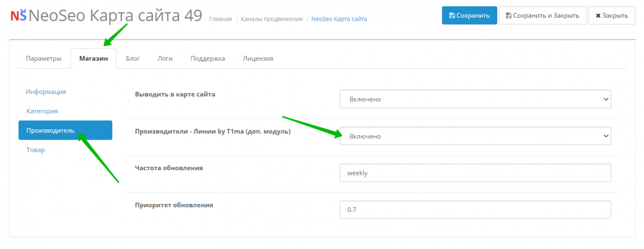The width and height of the screenshot is (644, 249).
Task: Click the Частота обновления label
Action: (169, 168)
